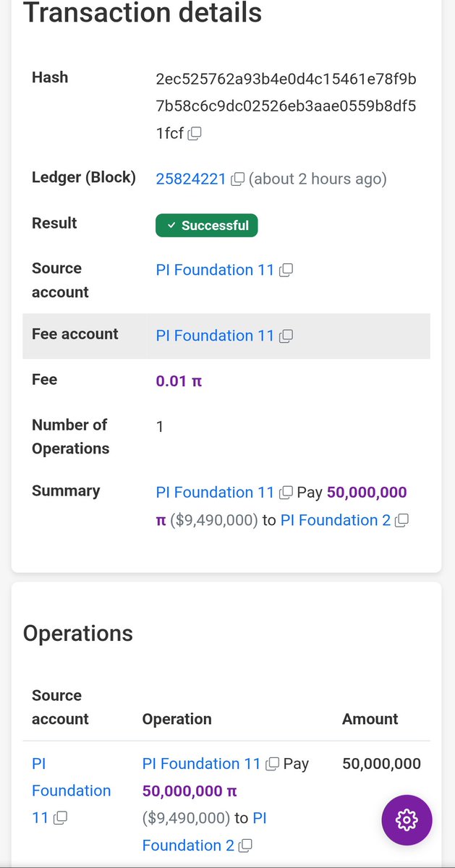Select the hash text starting 2ec525762a93
Image resolution: width=455 pixels, height=868 pixels.
pos(286,106)
